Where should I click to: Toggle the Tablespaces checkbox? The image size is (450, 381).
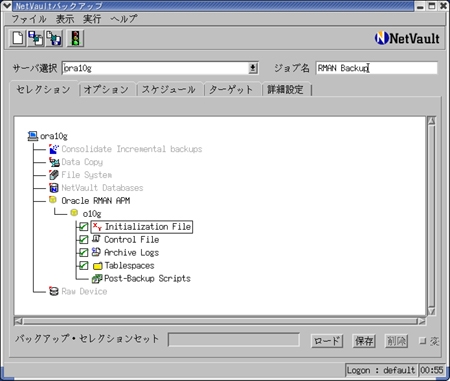pyautogui.click(x=83, y=266)
